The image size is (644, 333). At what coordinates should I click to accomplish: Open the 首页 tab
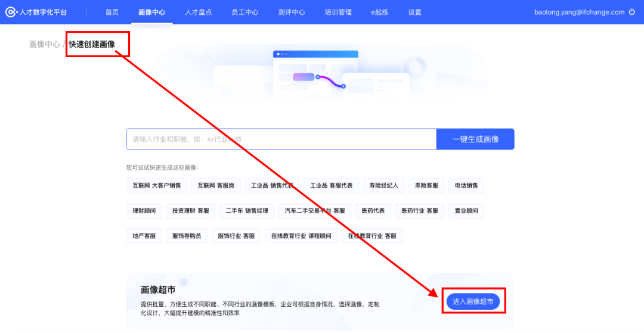coord(112,12)
